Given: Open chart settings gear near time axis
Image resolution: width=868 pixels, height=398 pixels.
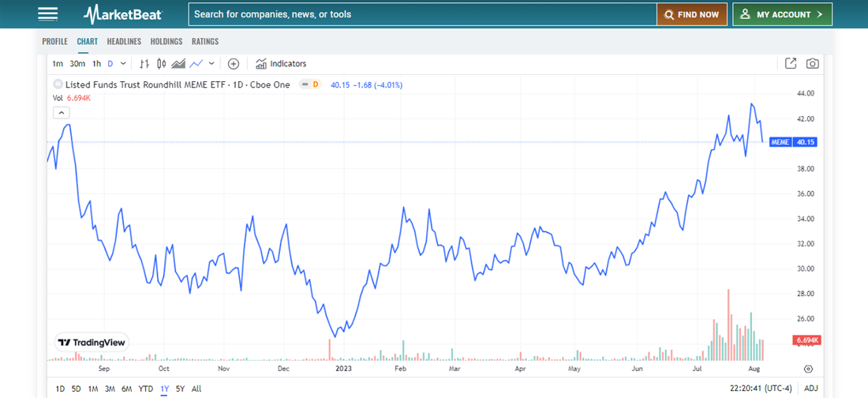Looking at the screenshot, I should tap(808, 369).
